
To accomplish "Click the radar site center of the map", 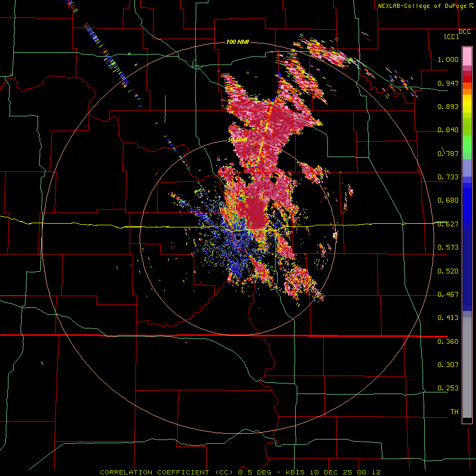I will [x=237, y=239].
